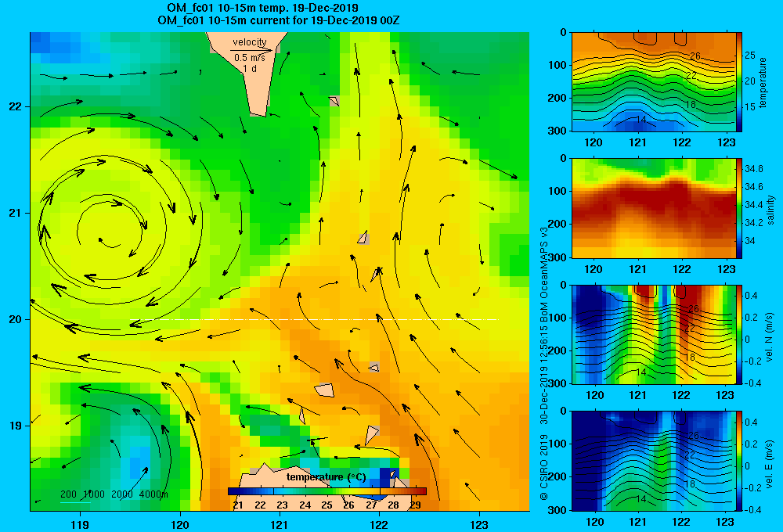The height and width of the screenshot is (532, 783).
Task: Click depth '100' tick on temperature section
Action: 557,65
